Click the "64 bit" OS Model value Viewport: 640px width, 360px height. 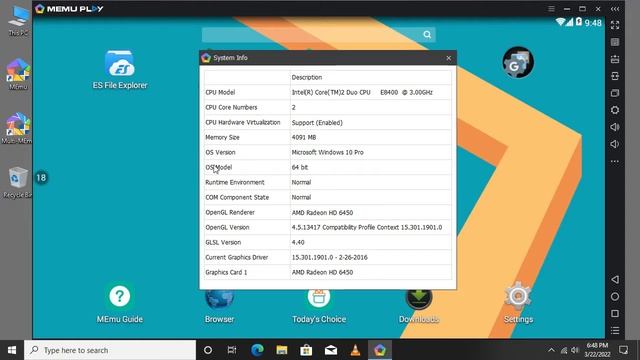(x=300, y=167)
